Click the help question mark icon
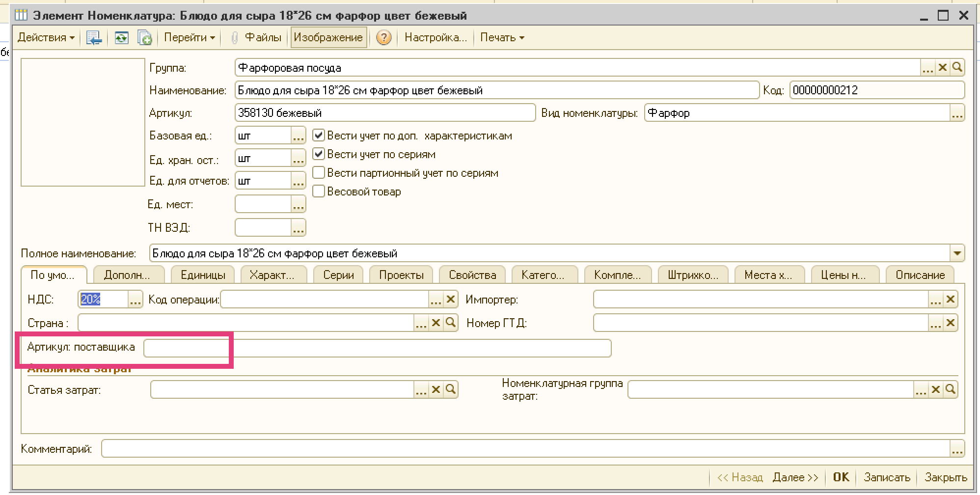 [383, 38]
